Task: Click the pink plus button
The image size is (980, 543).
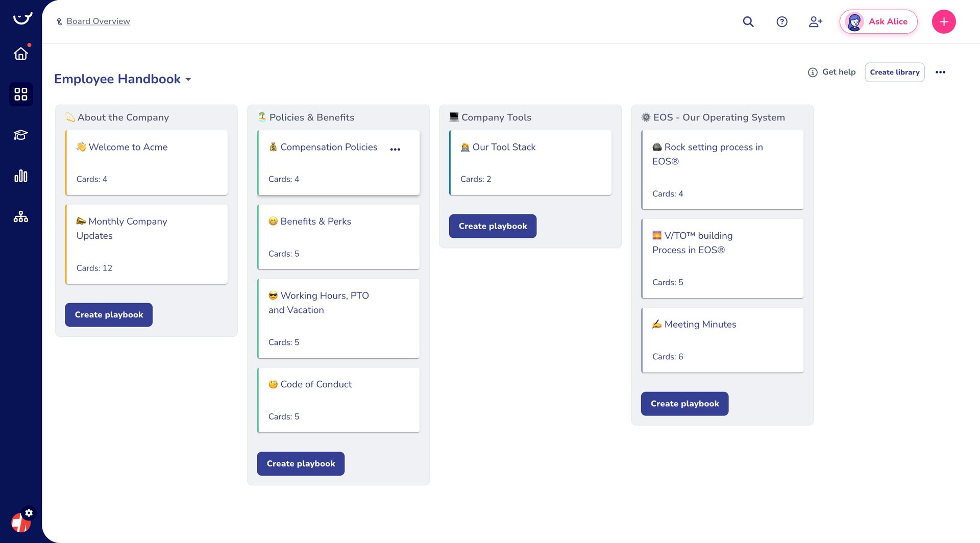Action: (944, 21)
